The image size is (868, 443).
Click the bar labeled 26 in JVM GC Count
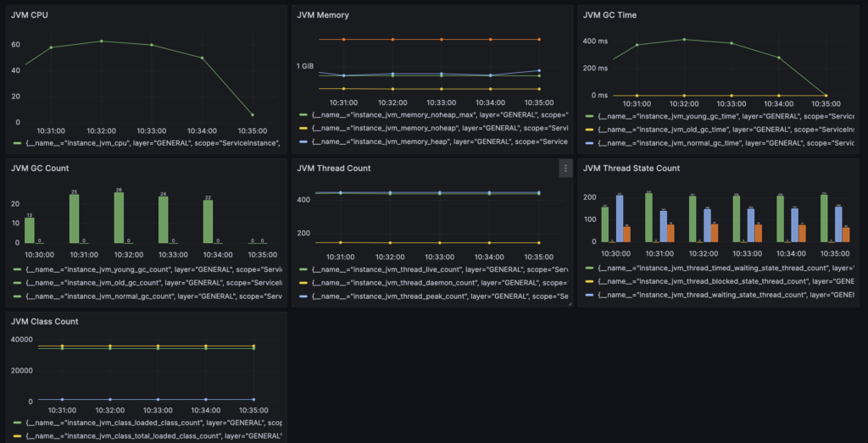(x=118, y=217)
